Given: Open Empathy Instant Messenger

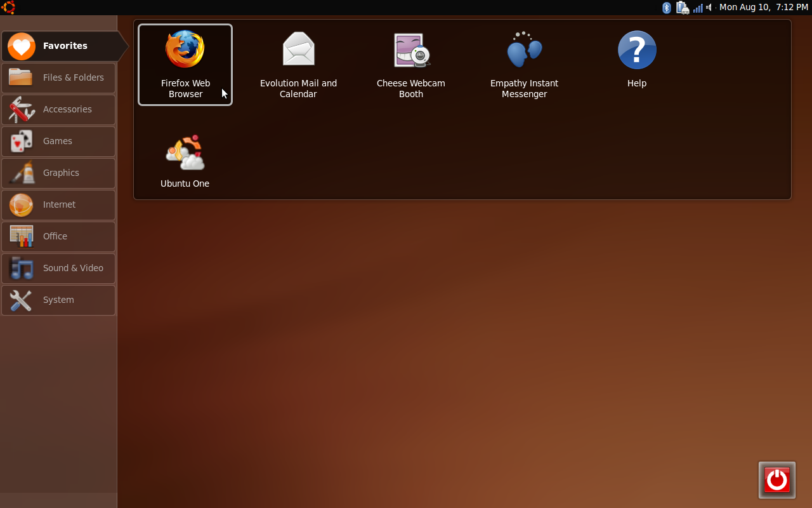Looking at the screenshot, I should [x=524, y=65].
